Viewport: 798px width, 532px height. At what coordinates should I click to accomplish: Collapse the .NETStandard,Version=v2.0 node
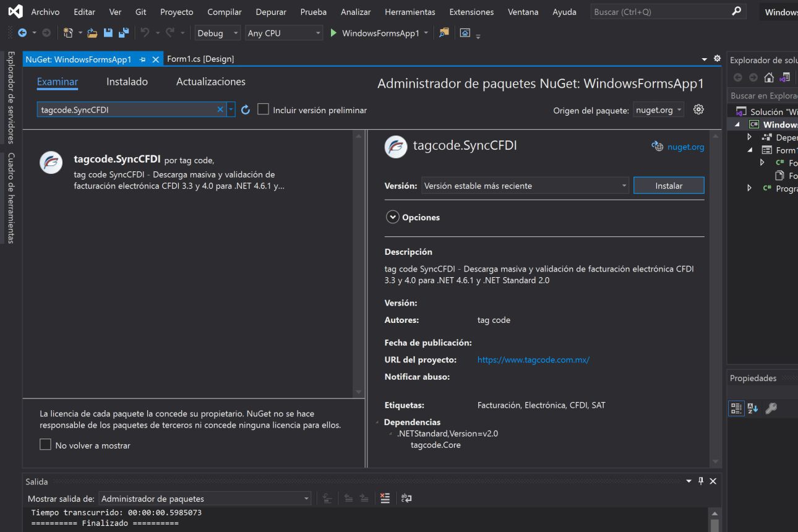pos(391,434)
